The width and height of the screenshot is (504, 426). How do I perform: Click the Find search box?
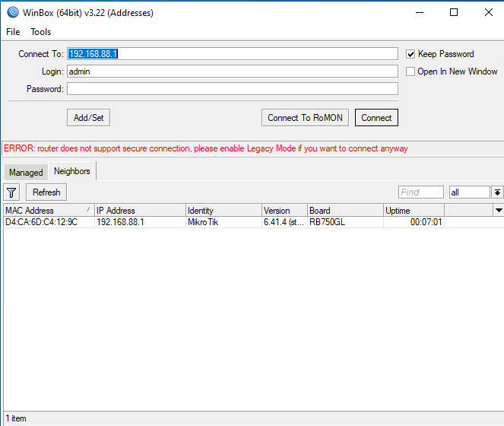421,192
